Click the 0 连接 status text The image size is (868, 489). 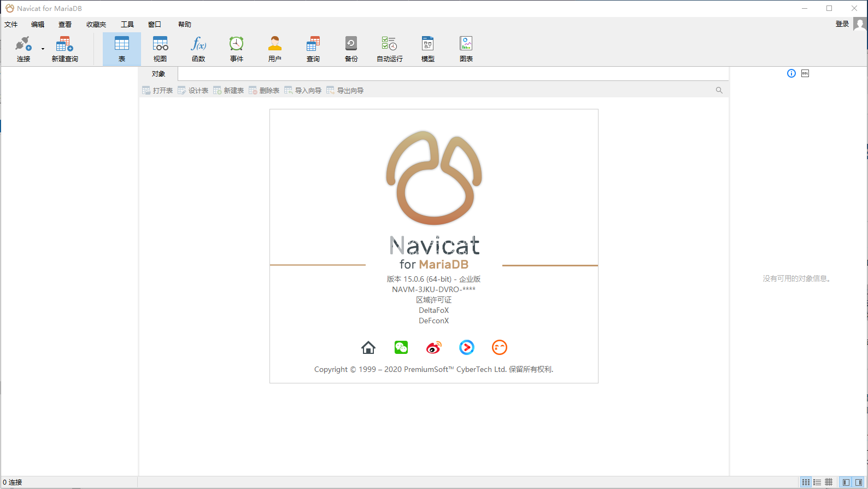(13, 482)
